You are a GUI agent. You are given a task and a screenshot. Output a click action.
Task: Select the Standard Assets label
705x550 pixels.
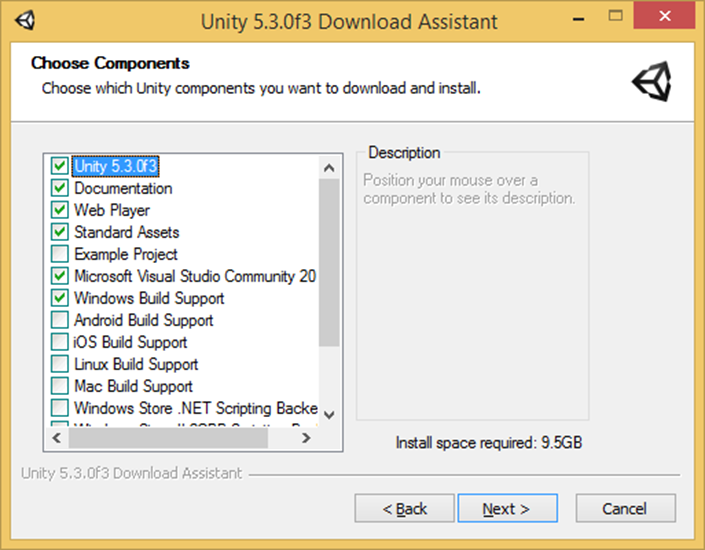click(127, 232)
